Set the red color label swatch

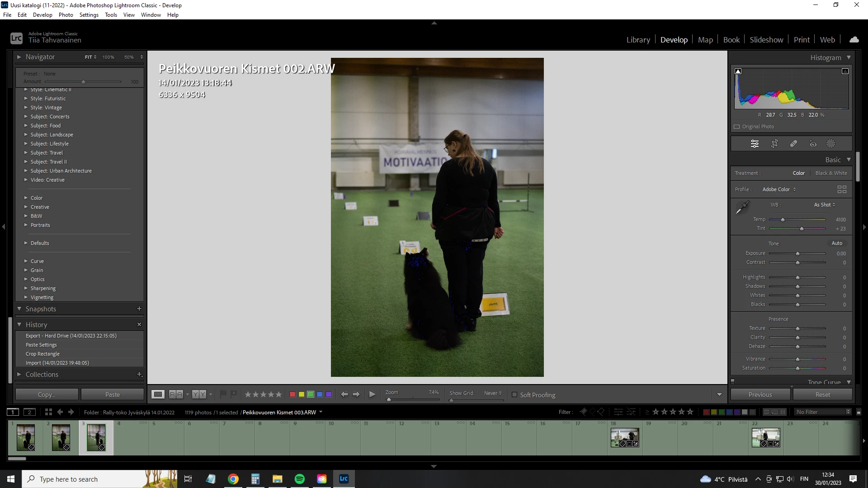pos(292,394)
